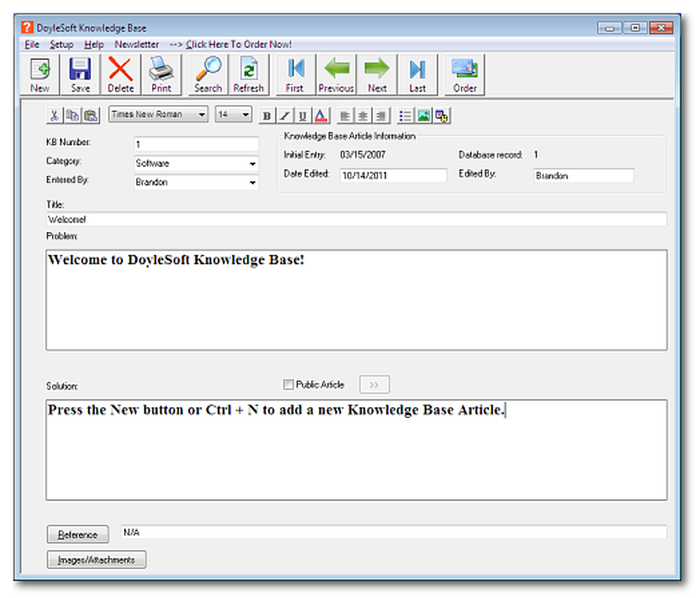The width and height of the screenshot is (700, 598).
Task: Open the font color picker
Action: [321, 116]
